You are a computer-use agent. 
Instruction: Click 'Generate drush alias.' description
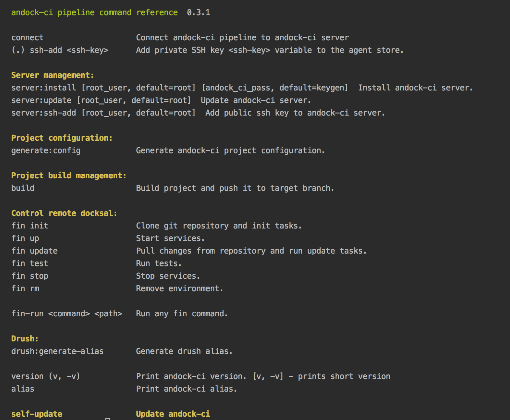pos(184,351)
